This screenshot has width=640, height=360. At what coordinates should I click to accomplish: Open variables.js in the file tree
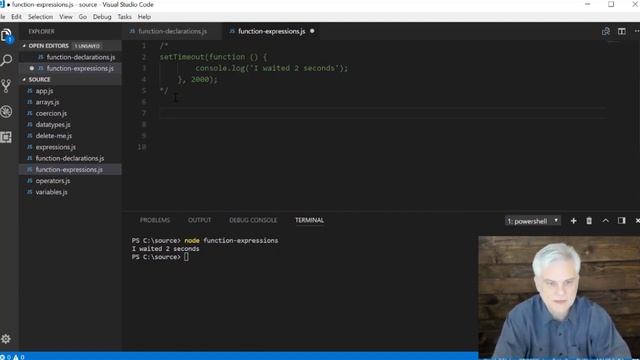coord(70,192)
